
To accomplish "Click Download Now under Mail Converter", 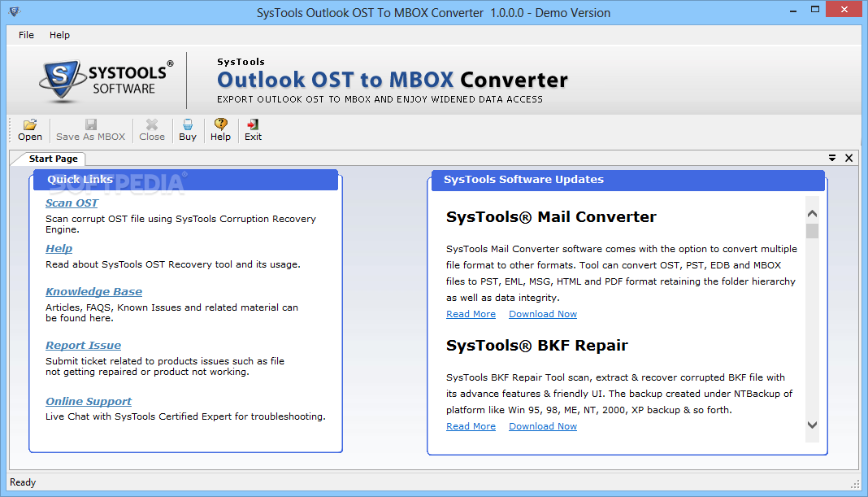I will click(543, 314).
